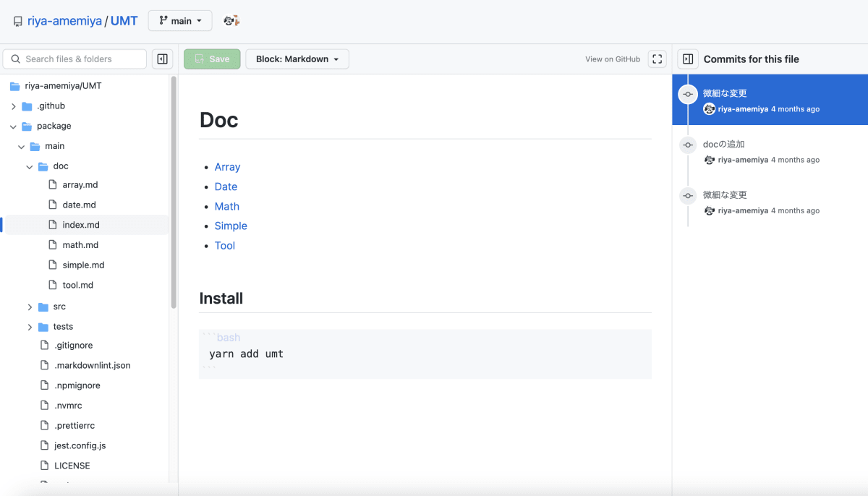Click the file icon next to index.md
This screenshot has width=868, height=496.
tap(52, 225)
